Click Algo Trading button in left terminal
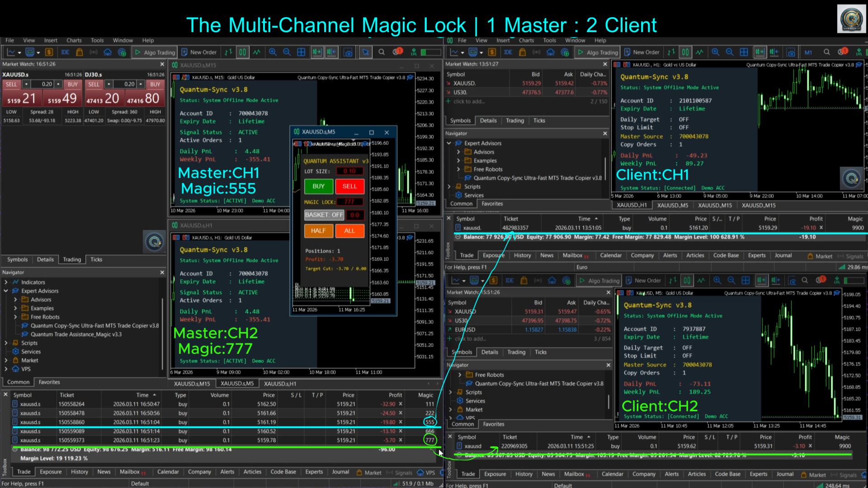Viewport: 868px width, 488px height. 155,52
